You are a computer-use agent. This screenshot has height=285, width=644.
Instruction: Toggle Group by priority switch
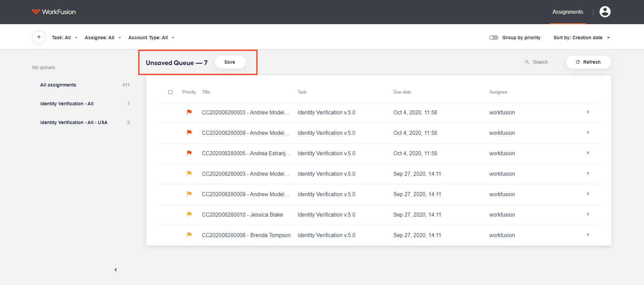(x=493, y=38)
